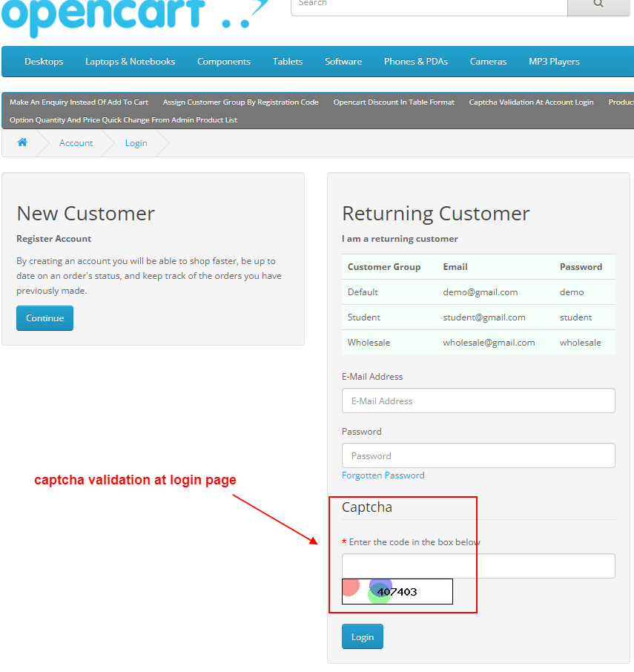Click into the E-Mail Address field
634x672 pixels.
478,401
